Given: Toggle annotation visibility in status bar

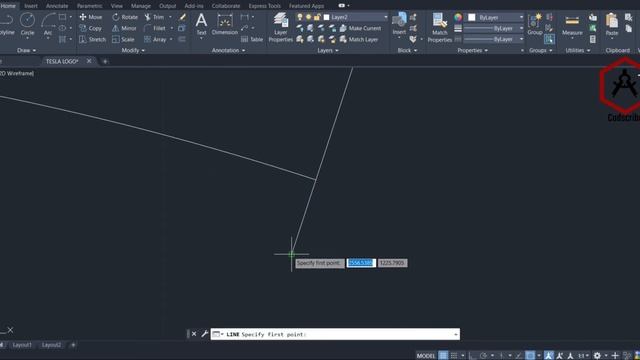Looking at the screenshot, I should (x=549, y=356).
